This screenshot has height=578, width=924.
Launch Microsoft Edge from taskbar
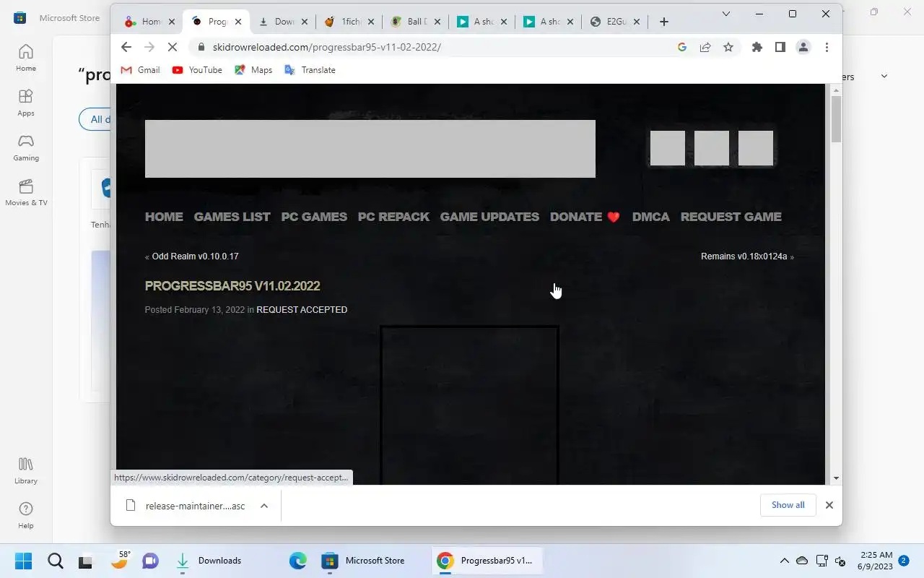[297, 561]
